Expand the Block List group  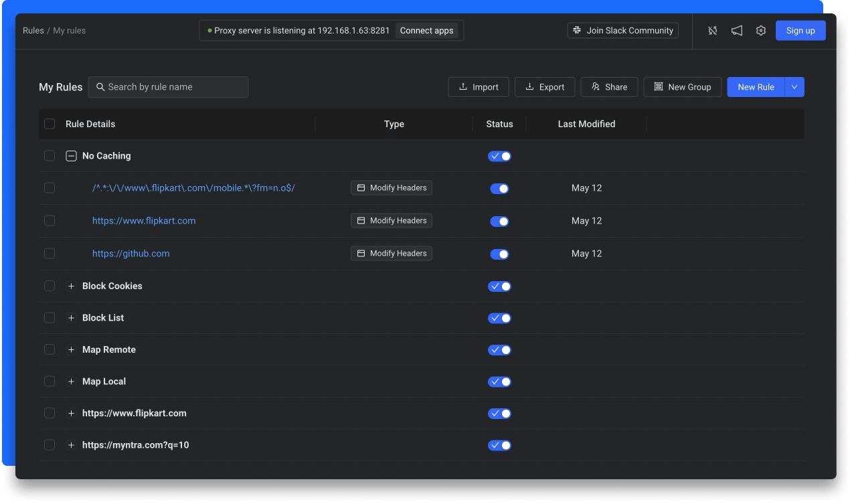[x=71, y=318]
